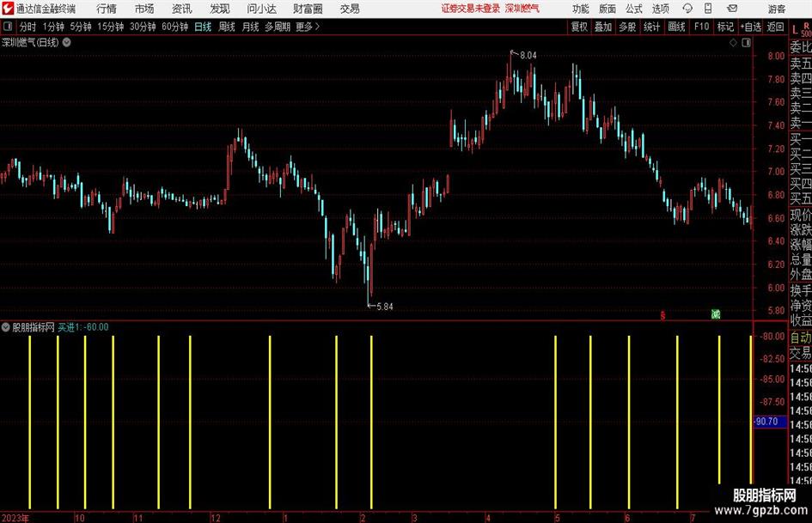
Task: Open the 画线 drawing tools button
Action: click(x=676, y=27)
